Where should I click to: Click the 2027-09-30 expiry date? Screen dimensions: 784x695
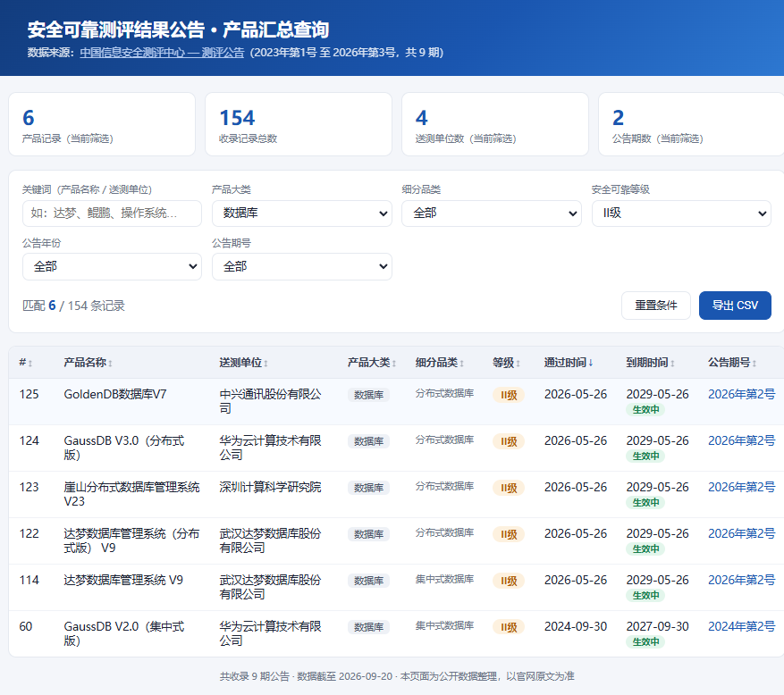click(657, 626)
